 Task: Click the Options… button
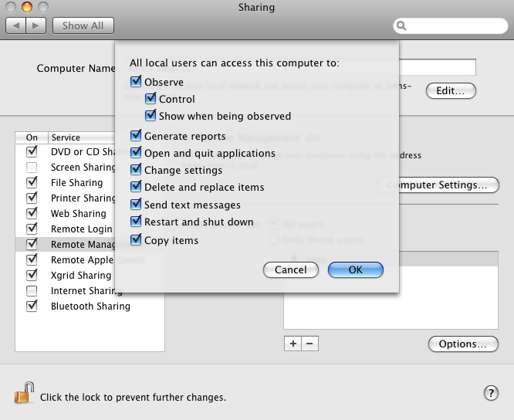pos(463,344)
